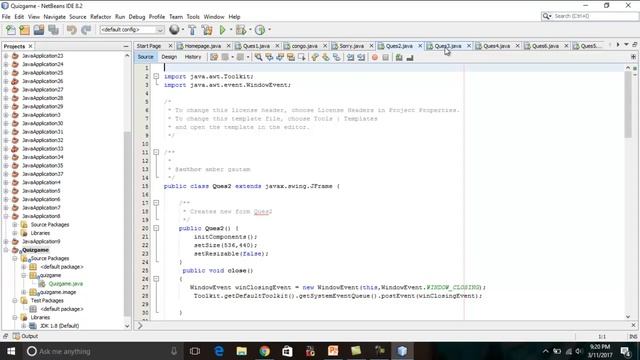Screen dimensions: 640x360
Task: Expand the JavaApplication9 project node
Action: tap(6, 241)
